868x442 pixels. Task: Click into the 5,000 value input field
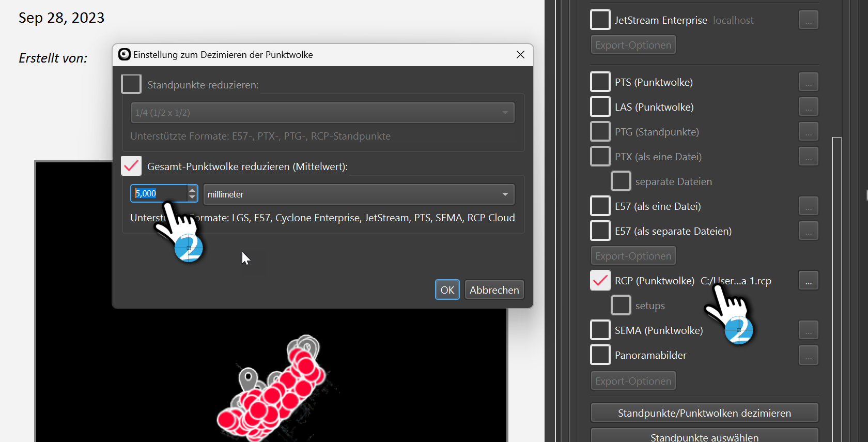click(158, 194)
